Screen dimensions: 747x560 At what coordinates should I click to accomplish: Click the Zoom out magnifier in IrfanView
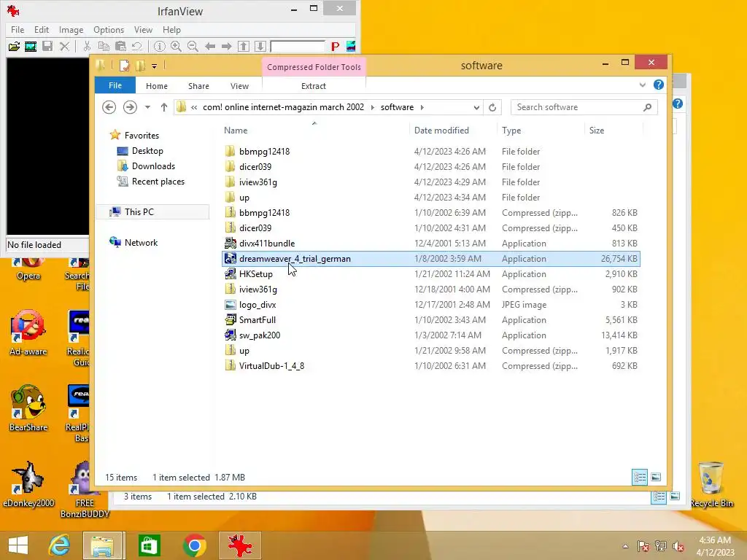(193, 46)
